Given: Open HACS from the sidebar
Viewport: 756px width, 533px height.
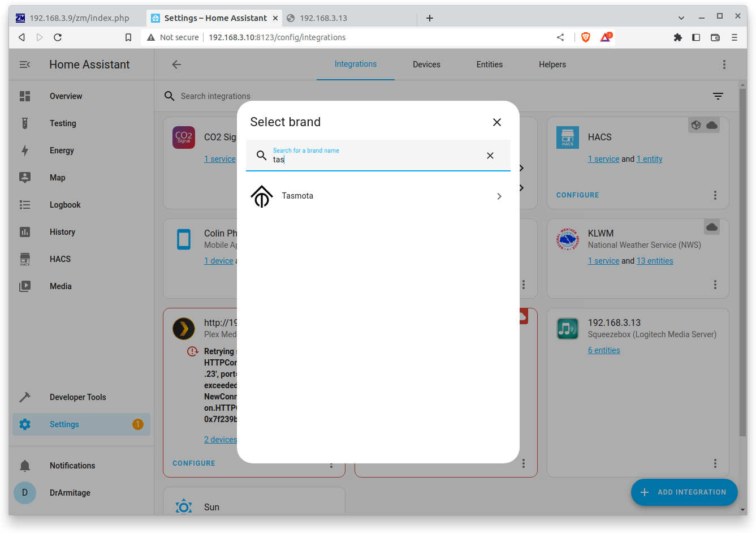Looking at the screenshot, I should coord(81,259).
